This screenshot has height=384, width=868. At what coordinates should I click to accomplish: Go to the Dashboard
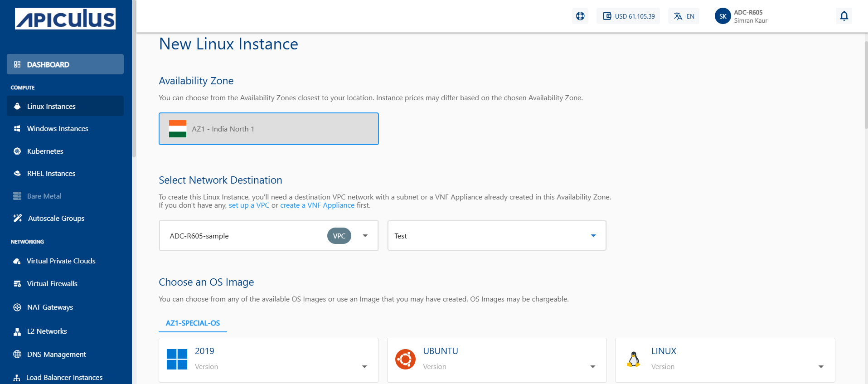click(x=48, y=64)
